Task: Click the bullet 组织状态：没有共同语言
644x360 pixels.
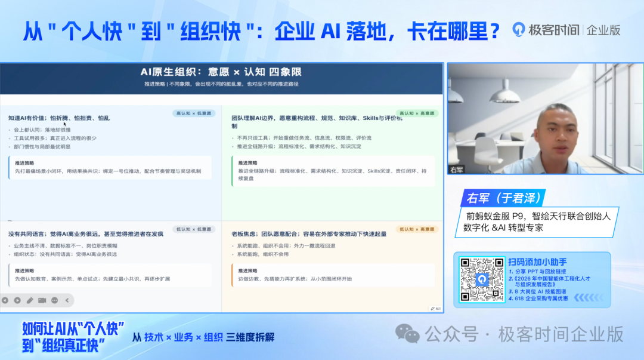Action: coord(66,254)
